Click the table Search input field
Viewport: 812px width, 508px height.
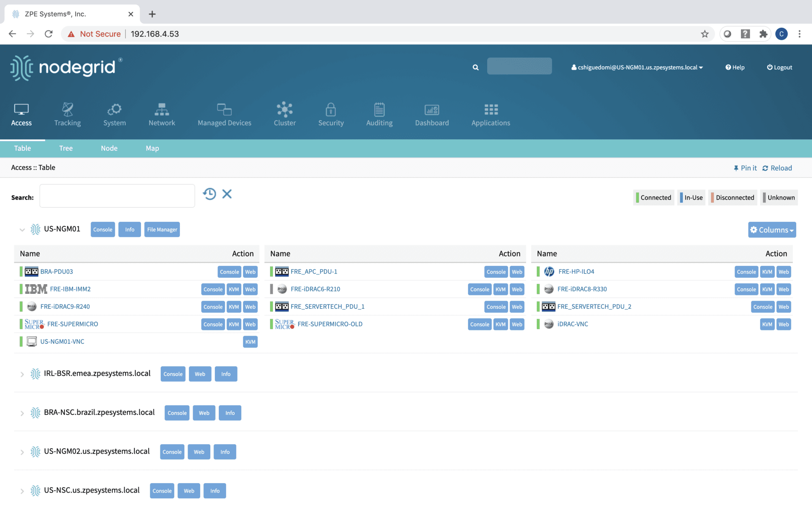click(117, 196)
